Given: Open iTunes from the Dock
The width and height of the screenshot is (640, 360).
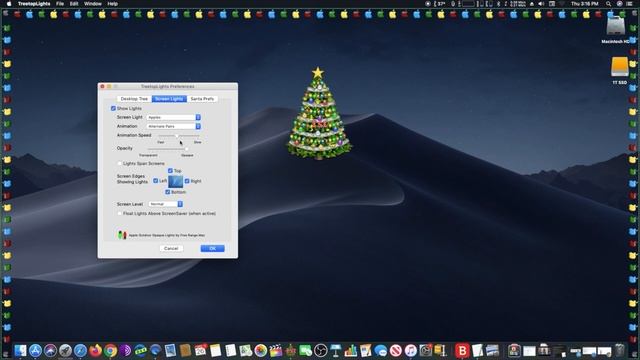Looking at the screenshot, I should 411,350.
